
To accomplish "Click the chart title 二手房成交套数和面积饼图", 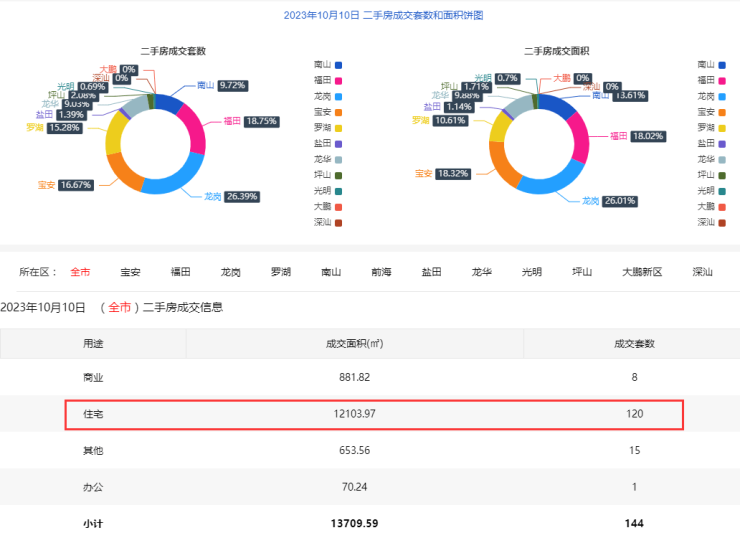I will tap(369, 15).
